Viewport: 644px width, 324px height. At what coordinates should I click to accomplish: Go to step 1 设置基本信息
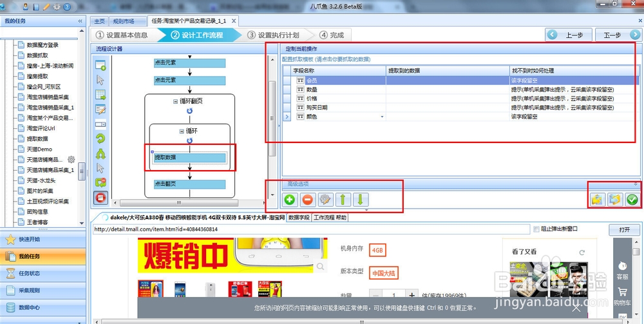122,35
